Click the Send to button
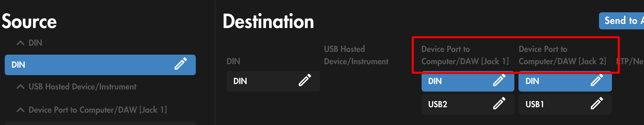 tap(621, 21)
